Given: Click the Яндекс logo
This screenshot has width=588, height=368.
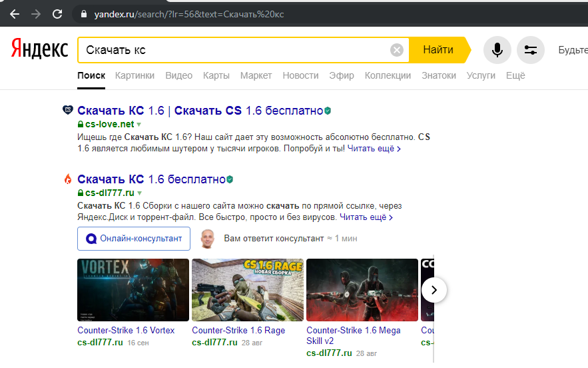Looking at the screenshot, I should [39, 49].
